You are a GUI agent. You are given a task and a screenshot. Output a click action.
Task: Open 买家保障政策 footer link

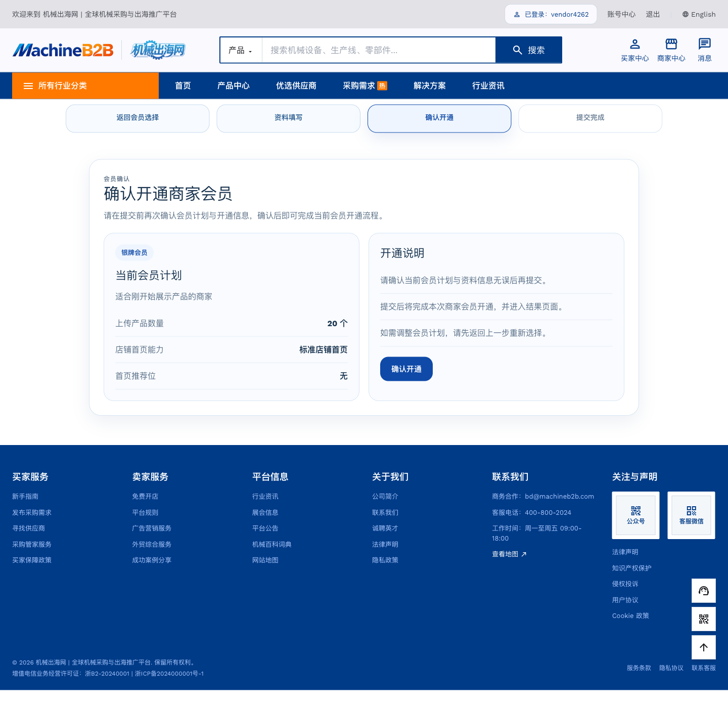coord(32,560)
